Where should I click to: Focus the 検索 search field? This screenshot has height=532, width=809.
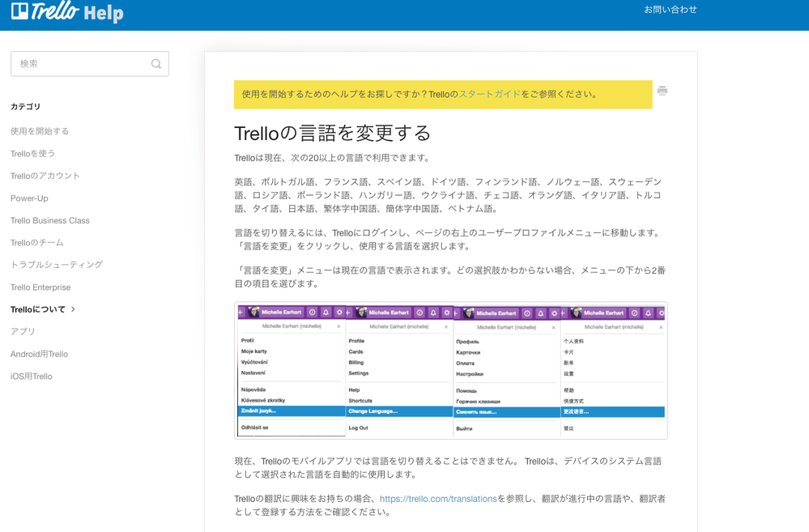(90, 64)
